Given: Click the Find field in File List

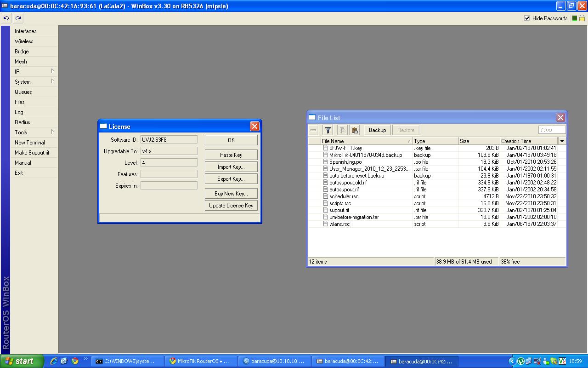Looking at the screenshot, I should 552,130.
